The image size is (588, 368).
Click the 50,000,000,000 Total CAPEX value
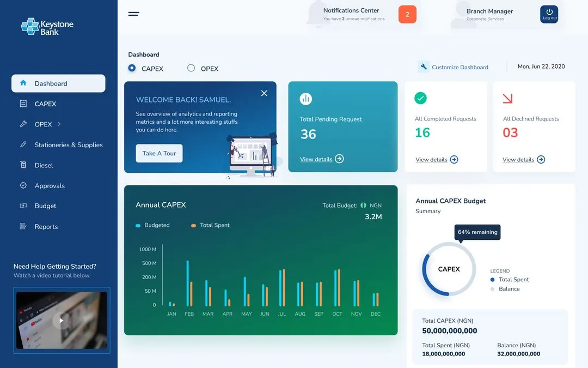450,331
